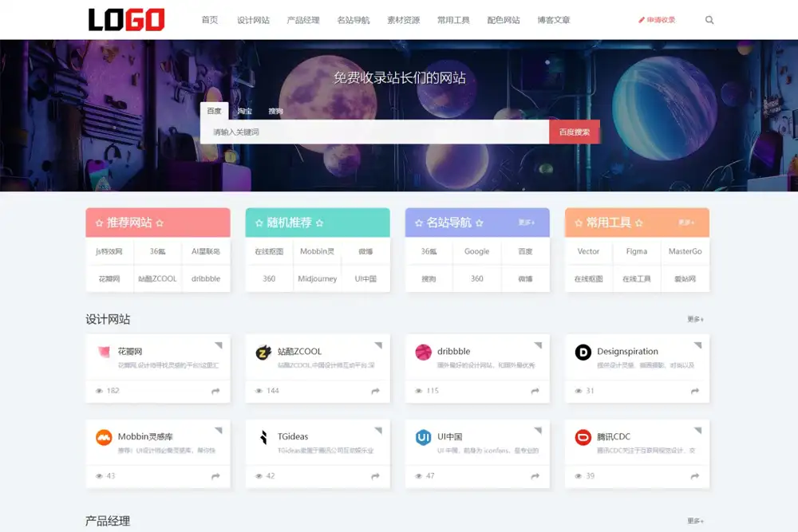
Task: Click share arrow on Mobbin灵感库 card
Action: click(215, 476)
